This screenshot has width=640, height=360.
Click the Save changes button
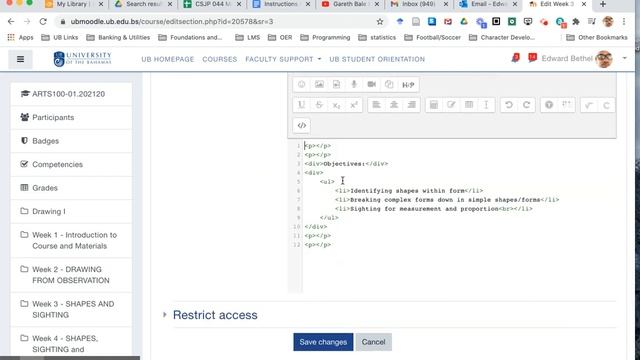(323, 342)
